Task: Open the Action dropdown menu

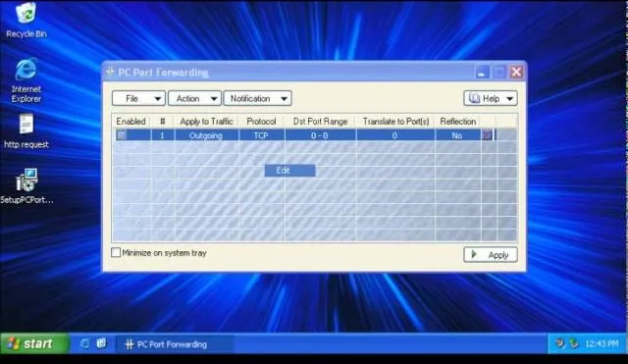Action: pos(194,98)
